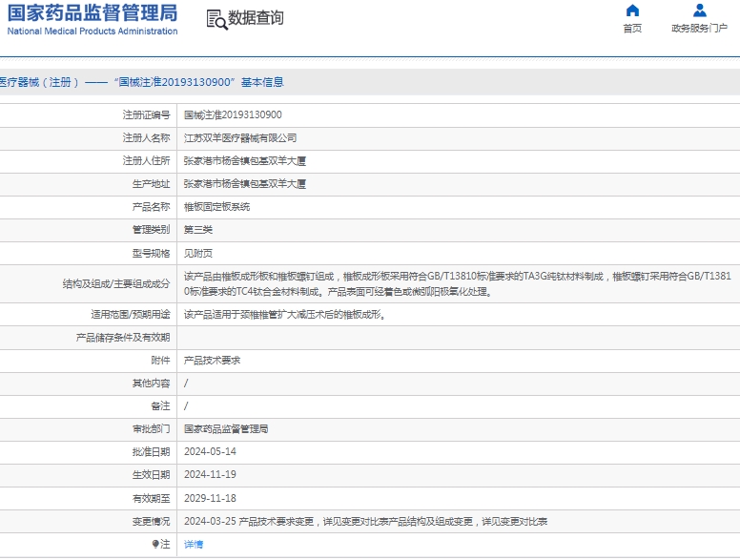Click the 其他内容 label
This screenshot has width=740, height=560.
[151, 383]
